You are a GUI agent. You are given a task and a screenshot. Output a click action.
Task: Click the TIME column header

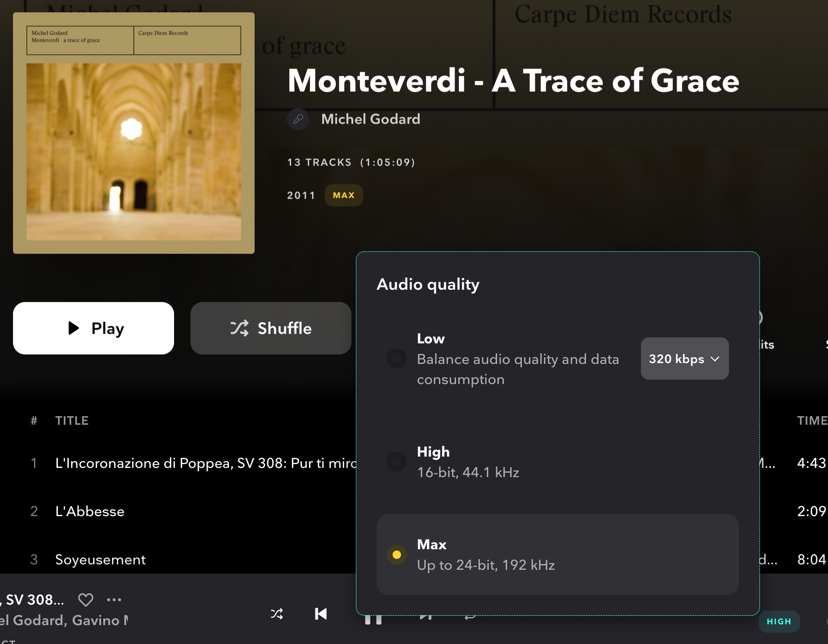pyautogui.click(x=812, y=421)
